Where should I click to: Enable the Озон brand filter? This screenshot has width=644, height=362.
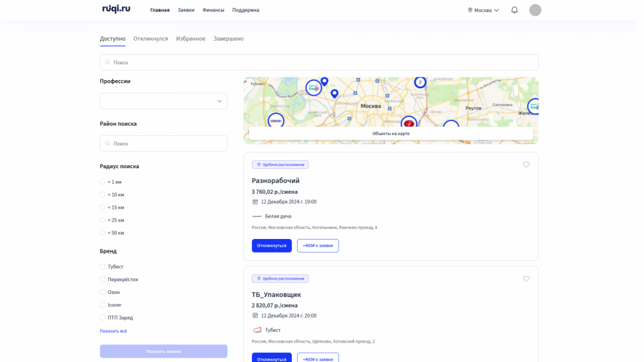(103, 293)
